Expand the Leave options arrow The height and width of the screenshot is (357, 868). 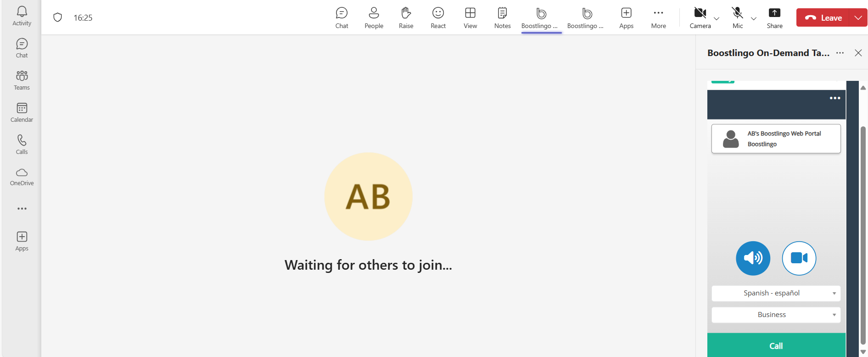pyautogui.click(x=858, y=17)
